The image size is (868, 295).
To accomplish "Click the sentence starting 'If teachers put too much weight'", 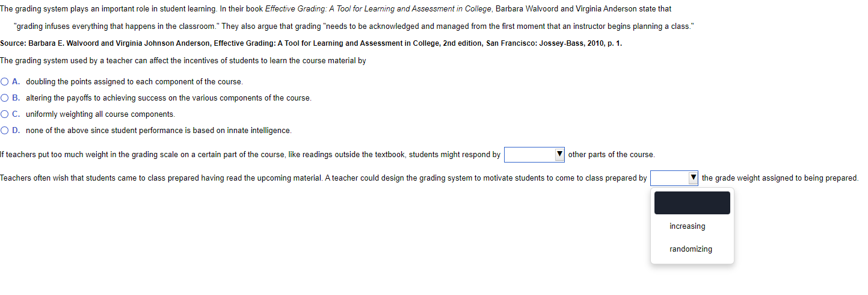I will pyautogui.click(x=250, y=155).
